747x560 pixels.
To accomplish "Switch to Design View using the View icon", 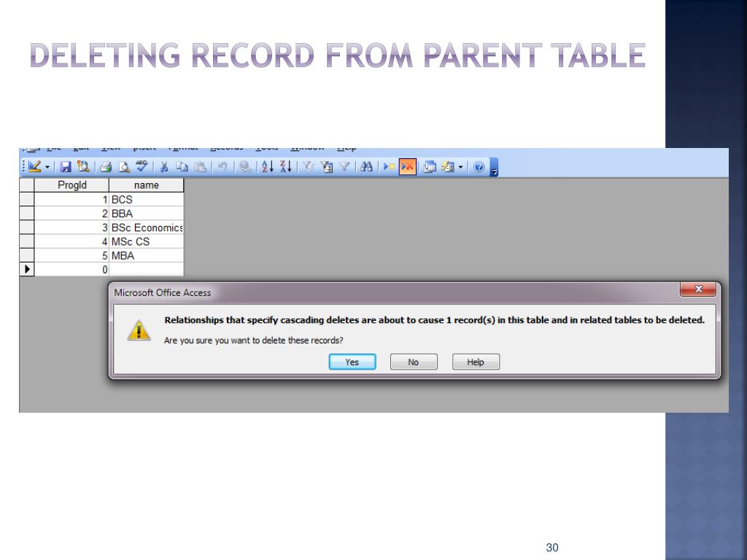I will point(34,167).
